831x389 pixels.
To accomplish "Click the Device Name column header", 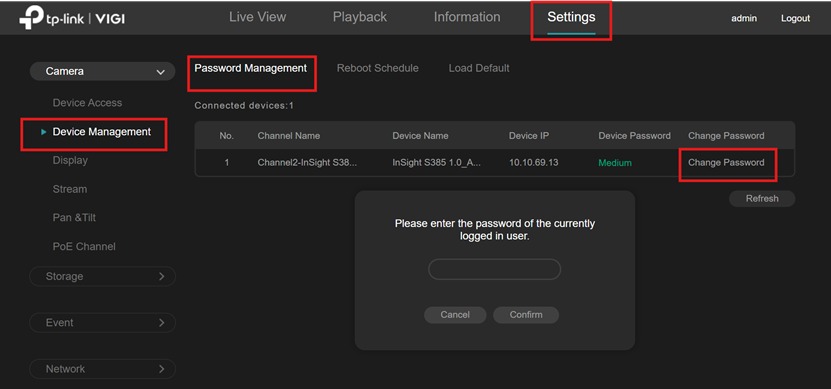I will click(x=420, y=136).
